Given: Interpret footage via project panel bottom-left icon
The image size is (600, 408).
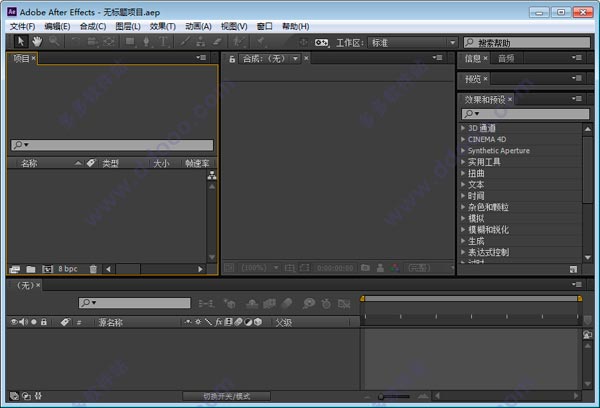Looking at the screenshot, I should coord(15,269).
